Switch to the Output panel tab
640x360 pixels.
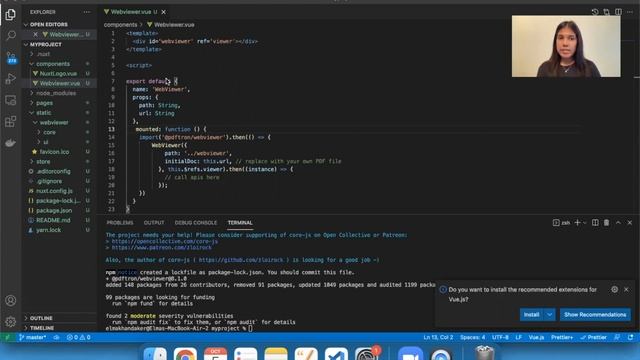coord(154,223)
